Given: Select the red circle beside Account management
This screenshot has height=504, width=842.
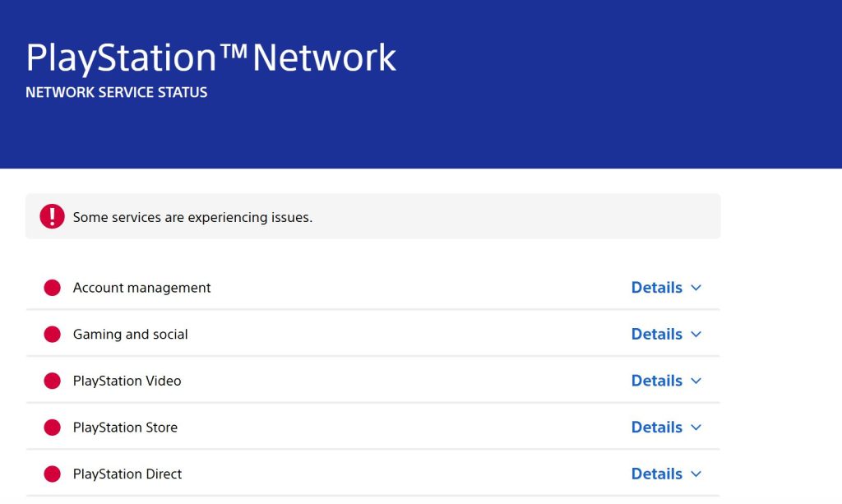Looking at the screenshot, I should point(52,287).
